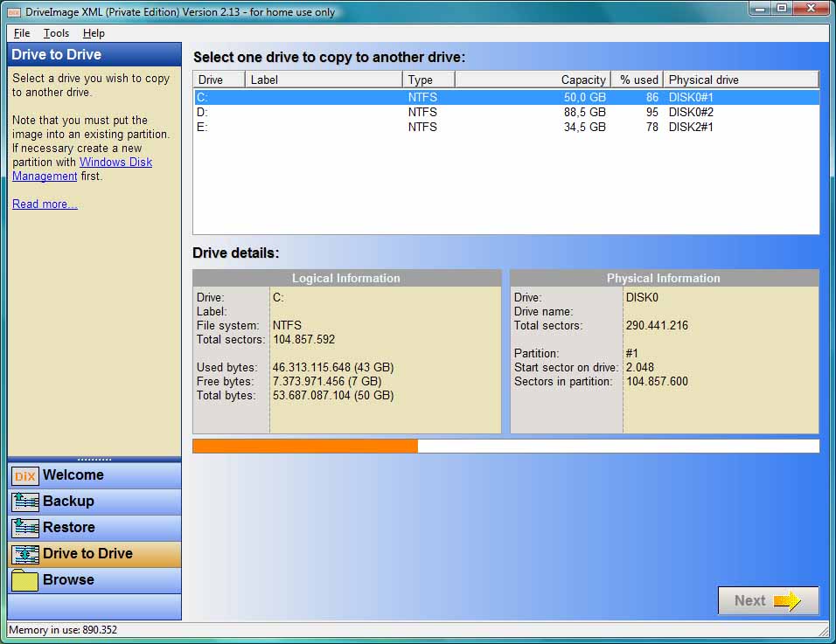Click the DISK0#2 physical drive cell
Viewport: 836px width, 644px height.
(x=691, y=113)
